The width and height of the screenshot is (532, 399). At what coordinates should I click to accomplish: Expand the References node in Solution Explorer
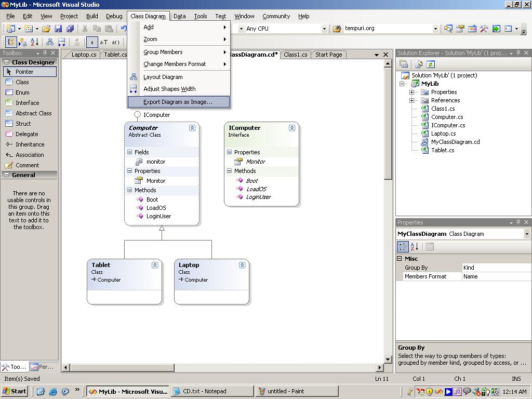click(x=411, y=100)
